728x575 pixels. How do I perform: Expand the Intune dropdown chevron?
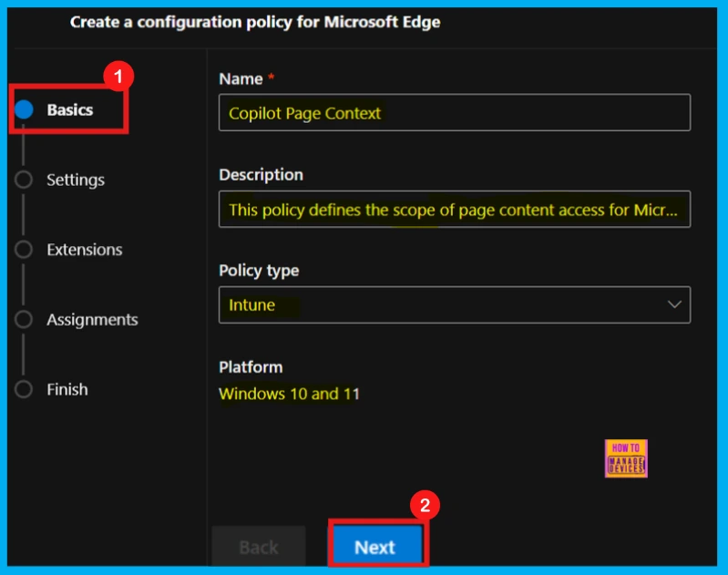coord(674,304)
